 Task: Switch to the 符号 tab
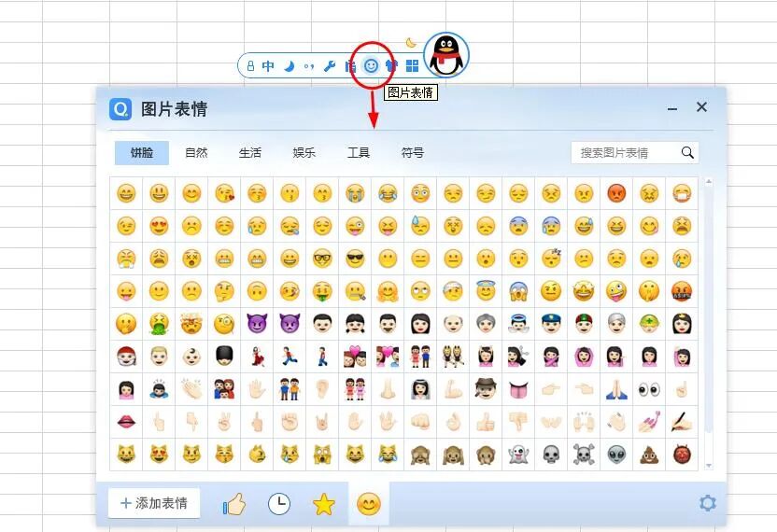coord(413,152)
